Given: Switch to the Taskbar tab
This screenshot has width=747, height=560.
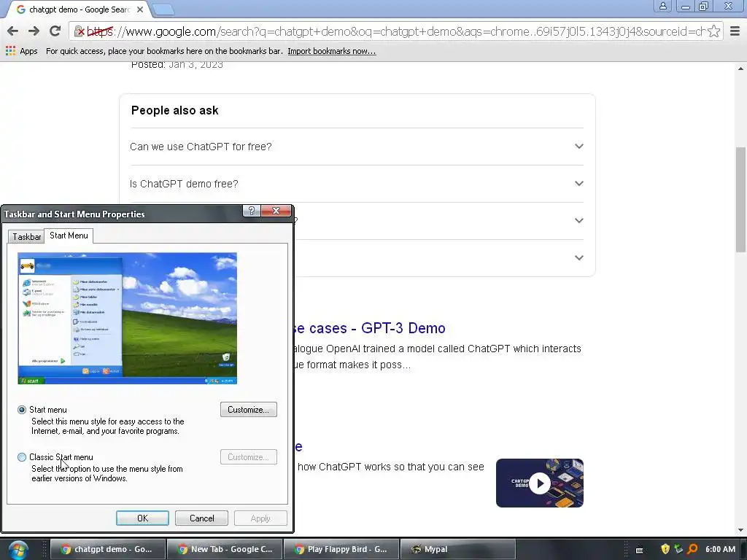Looking at the screenshot, I should point(27,237).
